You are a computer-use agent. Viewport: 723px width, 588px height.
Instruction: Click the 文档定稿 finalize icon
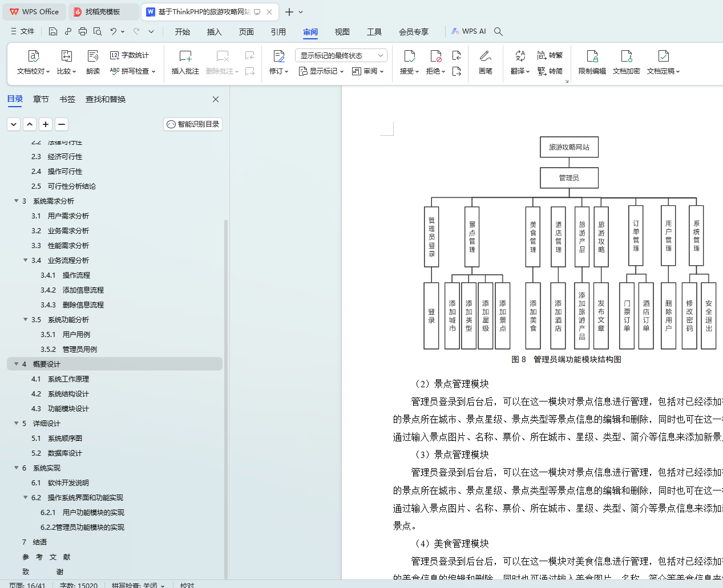point(664,56)
